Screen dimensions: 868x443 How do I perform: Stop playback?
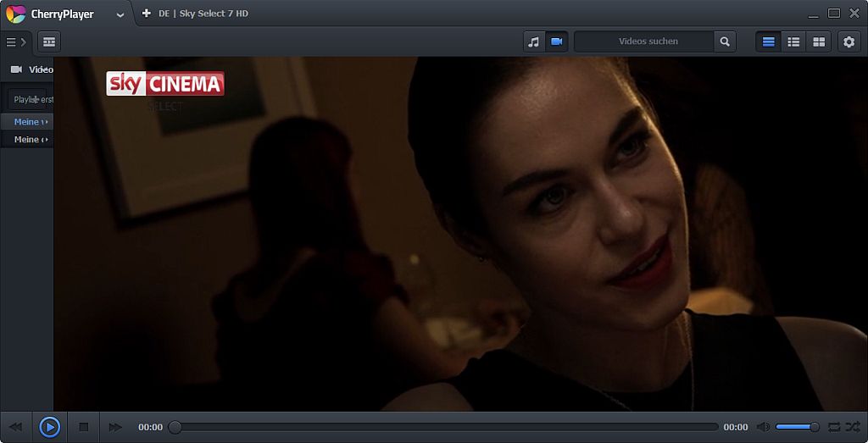[x=84, y=427]
